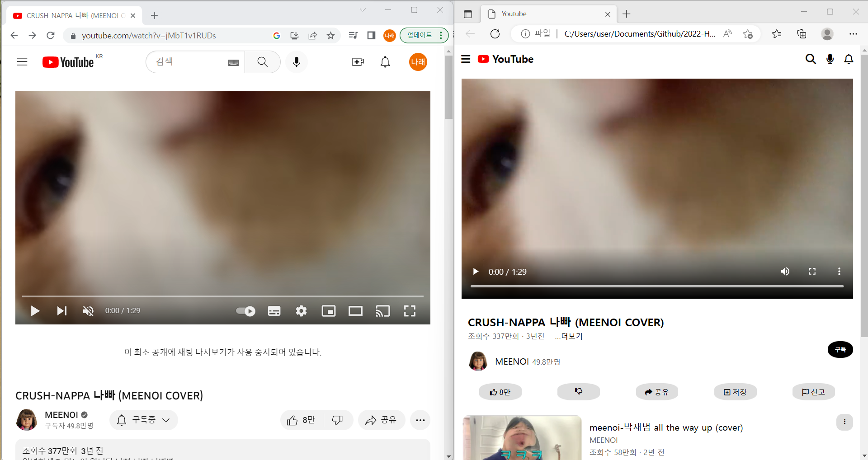Image resolution: width=868 pixels, height=460 pixels.
Task: Click MEENOI channel avatar in Chrome window
Action: 27,420
